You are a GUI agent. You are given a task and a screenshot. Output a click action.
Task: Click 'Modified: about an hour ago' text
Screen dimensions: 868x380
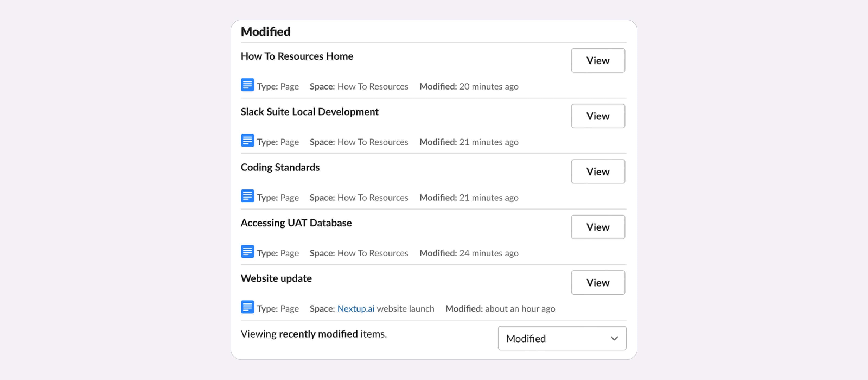click(500, 309)
